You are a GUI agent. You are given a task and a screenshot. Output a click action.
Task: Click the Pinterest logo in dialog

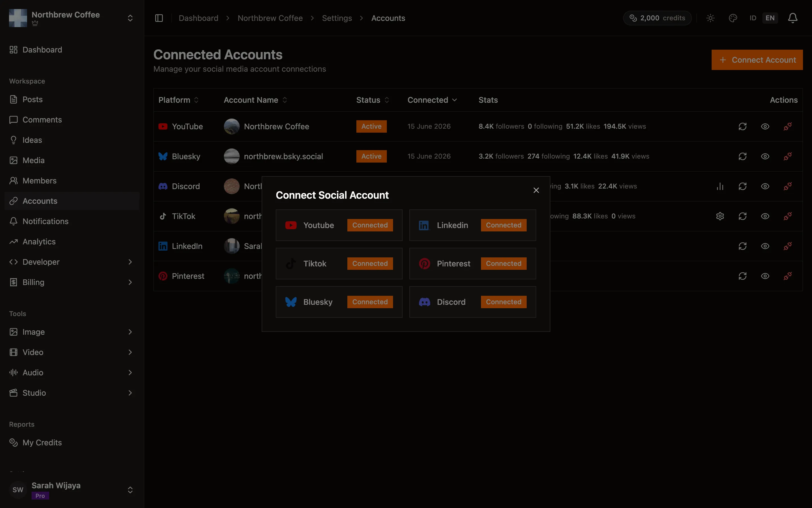[424, 263]
